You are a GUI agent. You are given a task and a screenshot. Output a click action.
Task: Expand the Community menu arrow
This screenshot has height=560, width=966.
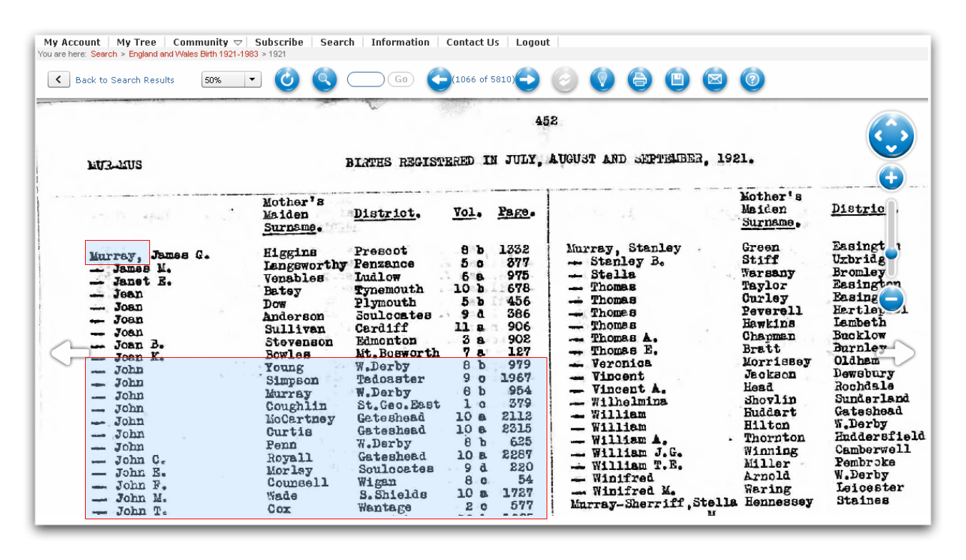coord(238,43)
